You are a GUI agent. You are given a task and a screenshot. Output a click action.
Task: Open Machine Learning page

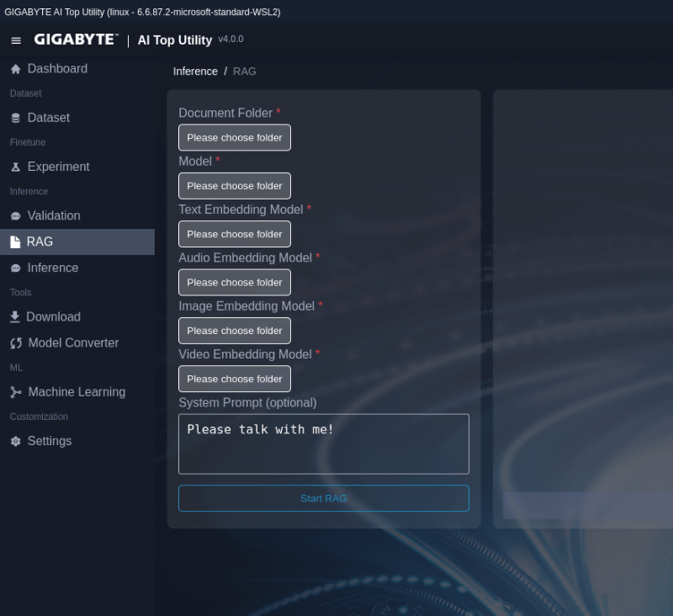(77, 392)
